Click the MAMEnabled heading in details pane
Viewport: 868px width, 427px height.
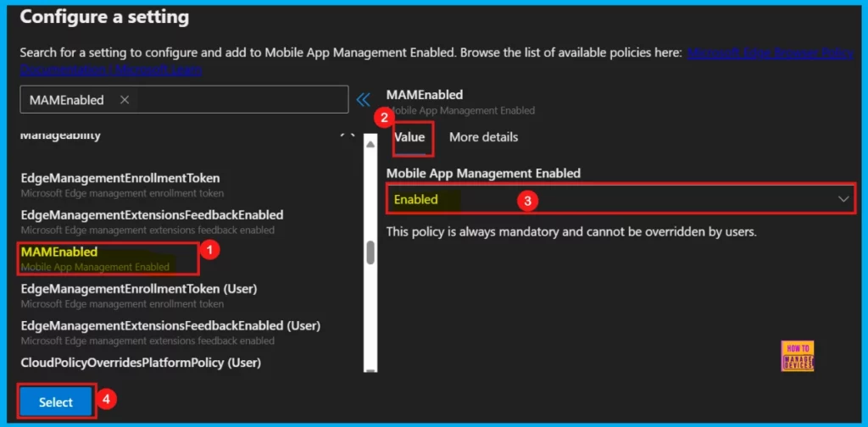pos(425,95)
